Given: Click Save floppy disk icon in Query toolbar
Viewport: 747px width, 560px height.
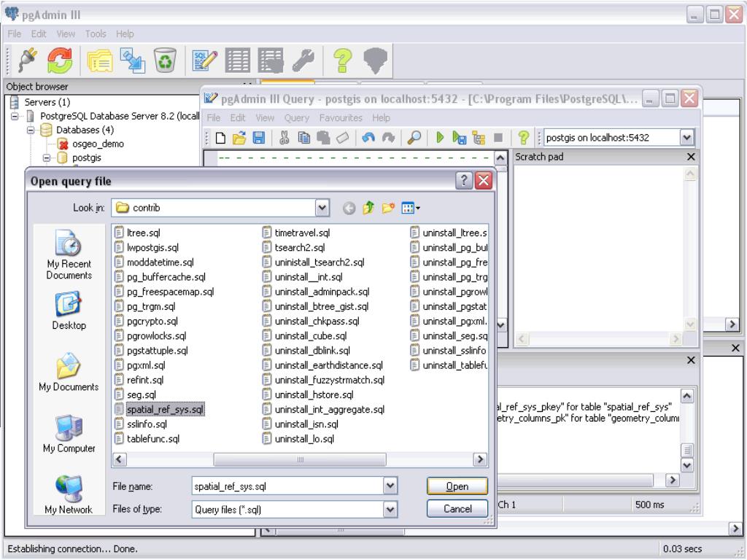Looking at the screenshot, I should [259, 138].
